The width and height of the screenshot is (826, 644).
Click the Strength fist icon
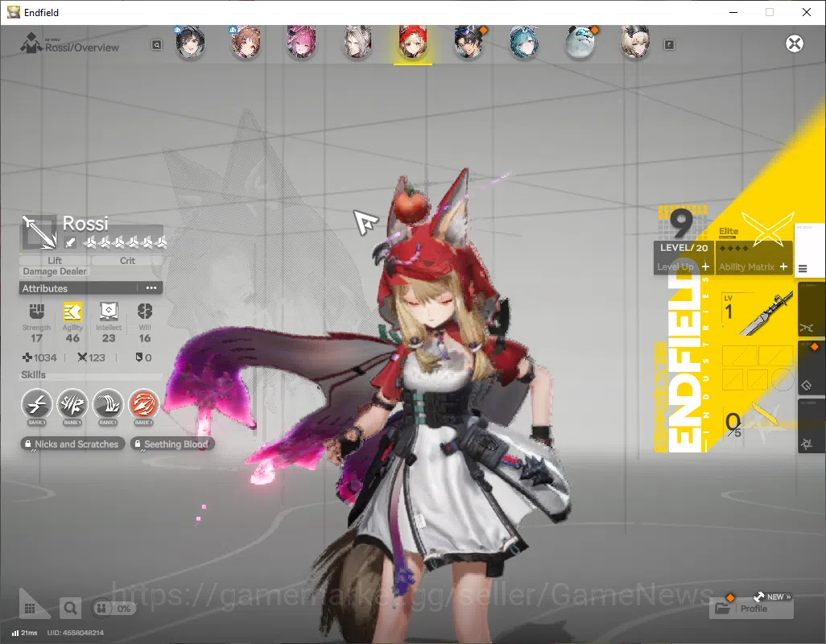pyautogui.click(x=36, y=312)
